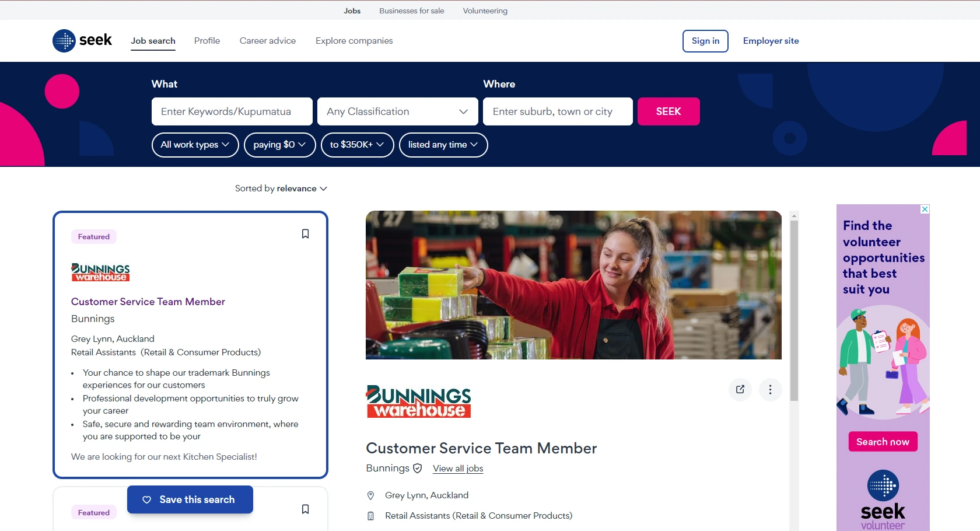Open the SEEK logo home link

82,41
